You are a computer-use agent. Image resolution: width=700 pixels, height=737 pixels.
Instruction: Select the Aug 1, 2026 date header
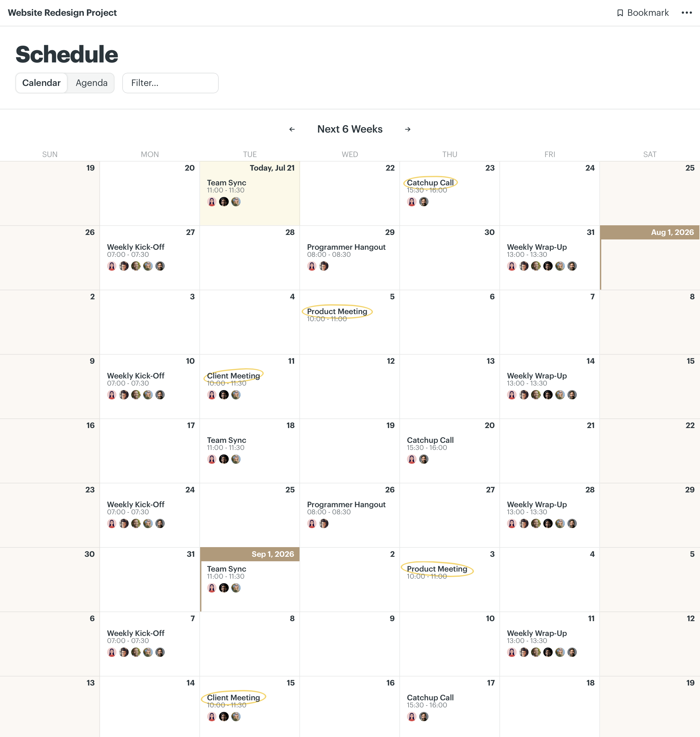649,232
